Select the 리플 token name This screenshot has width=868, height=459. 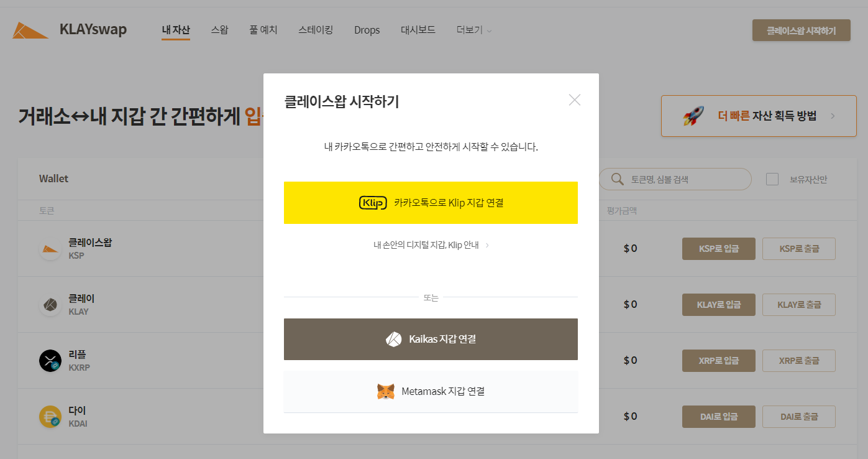point(77,355)
